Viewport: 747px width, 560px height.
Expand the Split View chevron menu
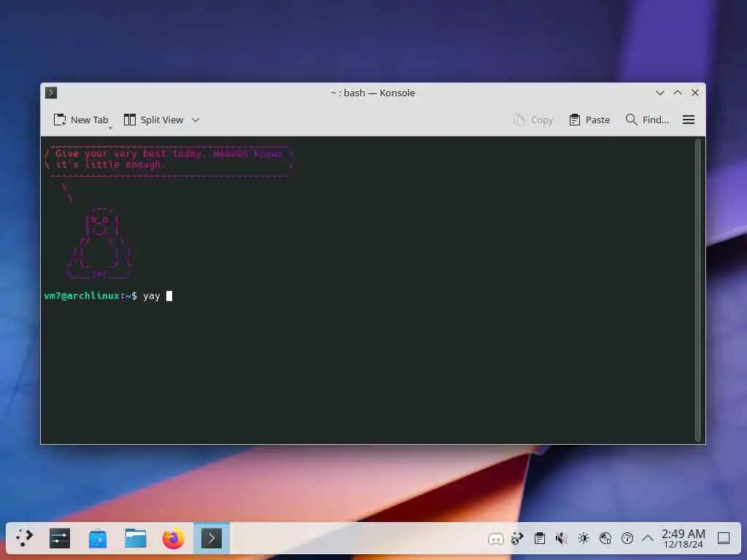click(x=196, y=120)
